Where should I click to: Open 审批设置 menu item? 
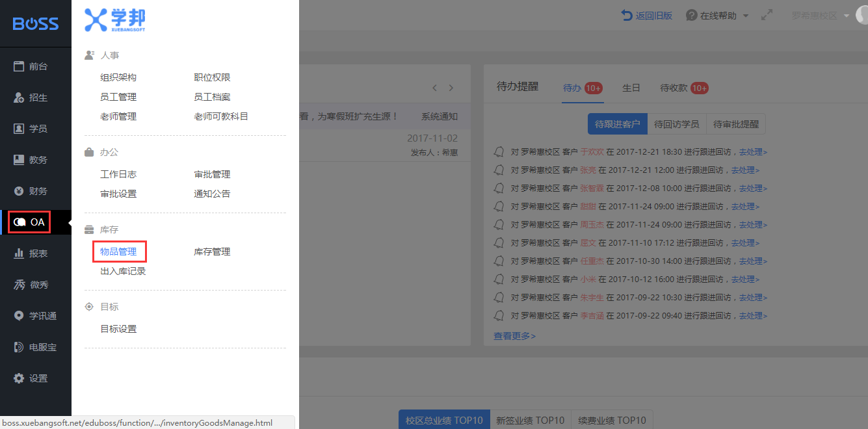click(x=118, y=194)
